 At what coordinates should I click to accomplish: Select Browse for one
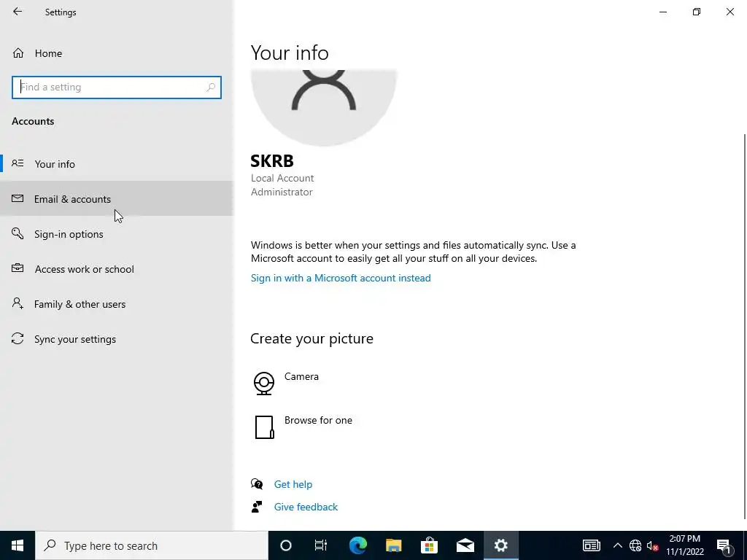click(x=318, y=420)
